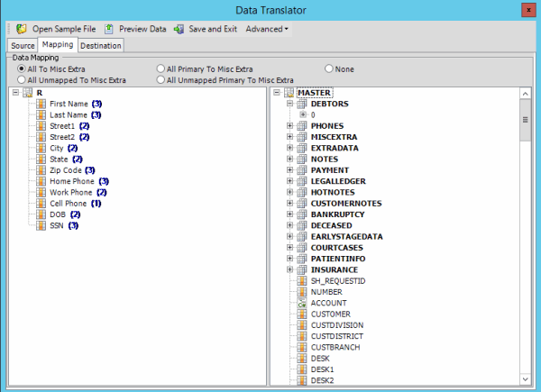541x392 pixels.
Task: Open the Advanced dropdown menu
Action: [267, 29]
